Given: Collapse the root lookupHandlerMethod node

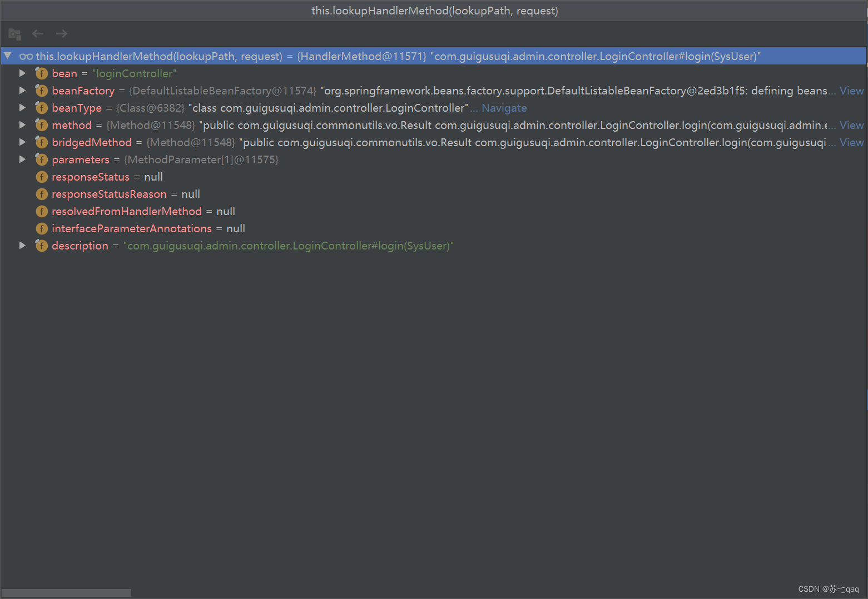Looking at the screenshot, I should (x=7, y=56).
